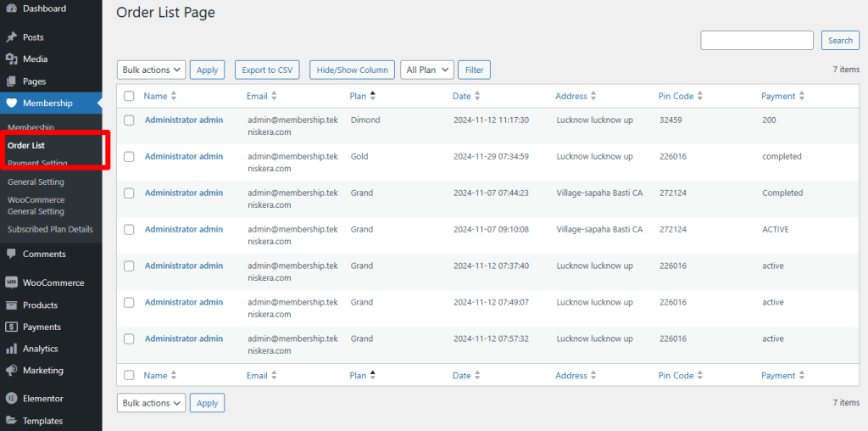Select the checkbox for the Gold plan order
The width and height of the screenshot is (868, 431).
[129, 157]
